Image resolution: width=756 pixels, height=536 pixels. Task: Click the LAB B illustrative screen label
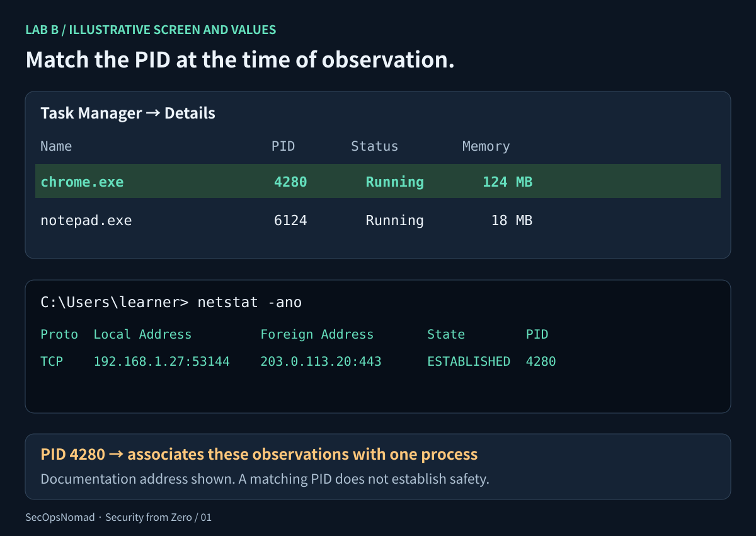(151, 30)
